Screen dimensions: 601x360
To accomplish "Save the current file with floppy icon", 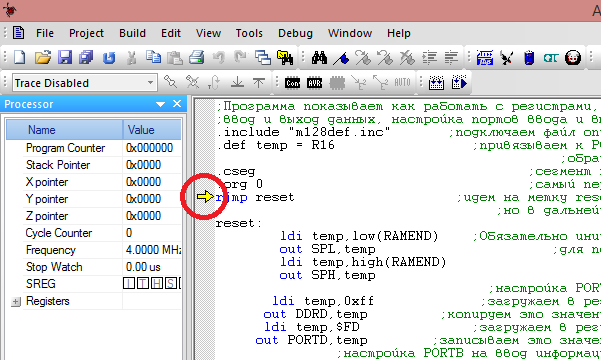I will (x=65, y=58).
